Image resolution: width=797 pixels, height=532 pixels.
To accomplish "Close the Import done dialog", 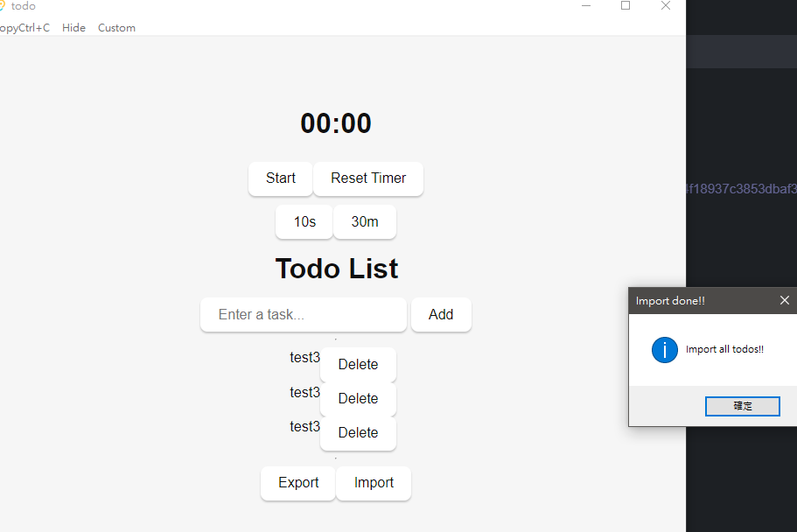I will (784, 301).
